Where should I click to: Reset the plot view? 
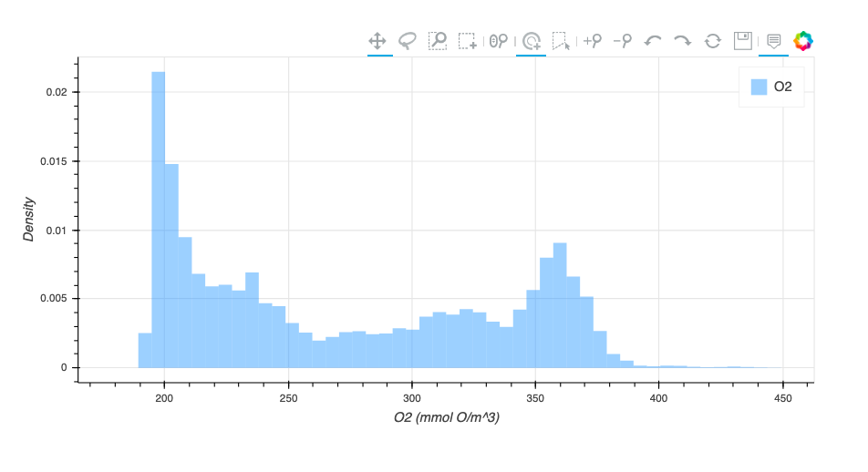pyautogui.click(x=713, y=41)
